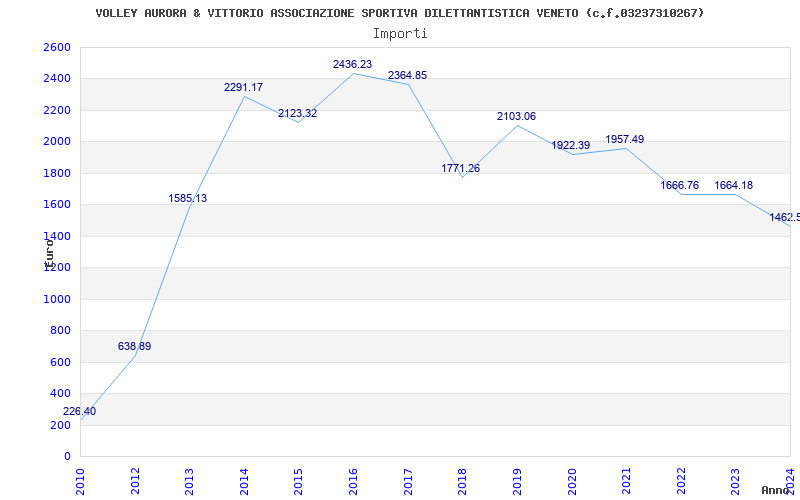This screenshot has width=800, height=500.
Task: Click x-axis year 2013
Action: click(x=189, y=482)
